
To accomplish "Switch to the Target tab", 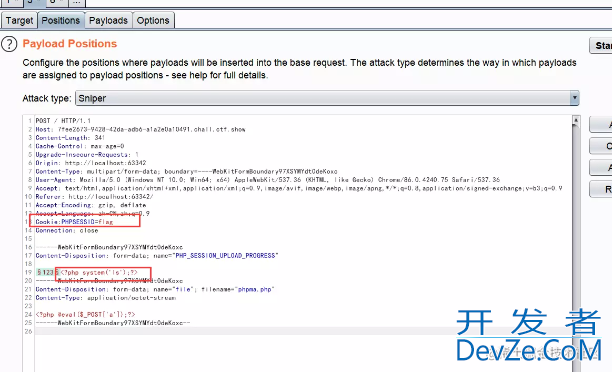I will tap(19, 20).
